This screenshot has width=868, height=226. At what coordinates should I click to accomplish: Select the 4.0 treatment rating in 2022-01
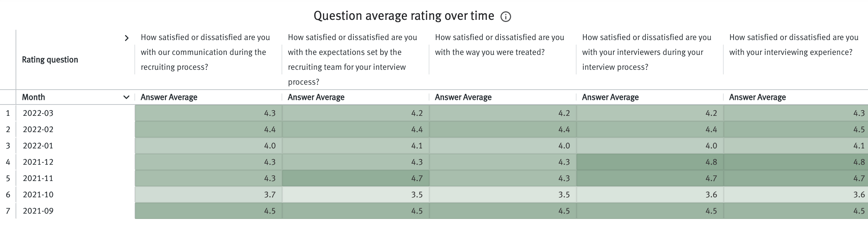(502, 145)
